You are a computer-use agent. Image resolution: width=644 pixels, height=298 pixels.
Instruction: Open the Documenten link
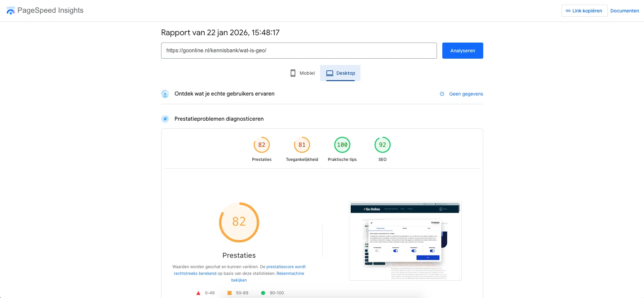click(624, 11)
